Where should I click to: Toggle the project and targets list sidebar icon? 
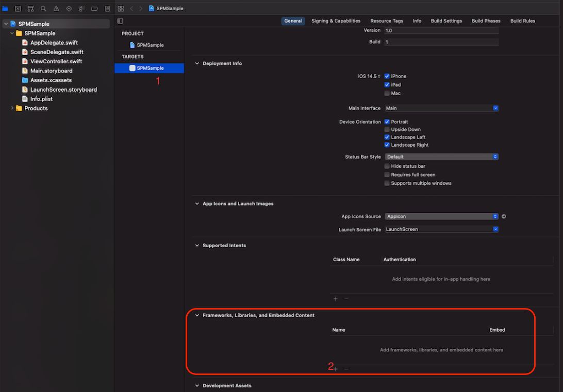[120, 21]
